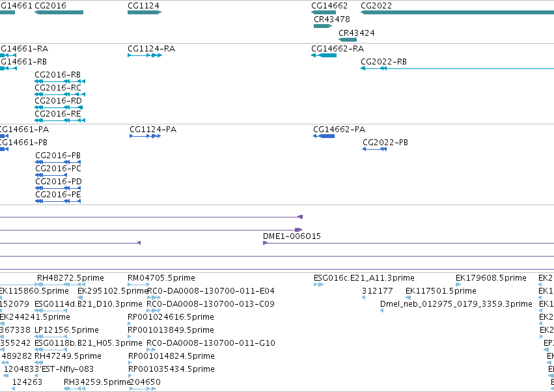This screenshot has height=392, width=554.
Task: Open EST EK179608.5prime
Action: click(491, 278)
